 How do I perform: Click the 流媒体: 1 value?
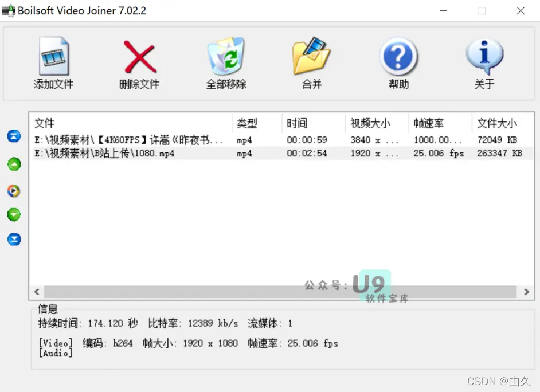(x=270, y=323)
